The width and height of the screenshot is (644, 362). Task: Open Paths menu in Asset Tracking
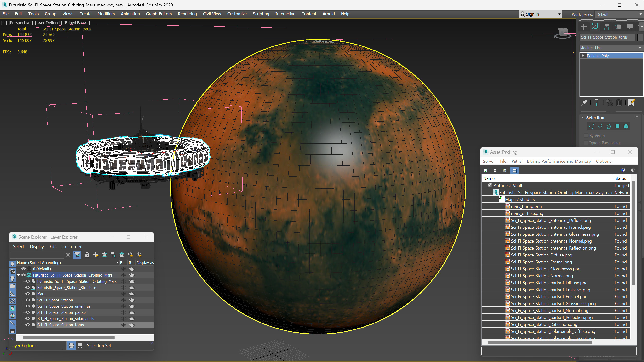[516, 161]
